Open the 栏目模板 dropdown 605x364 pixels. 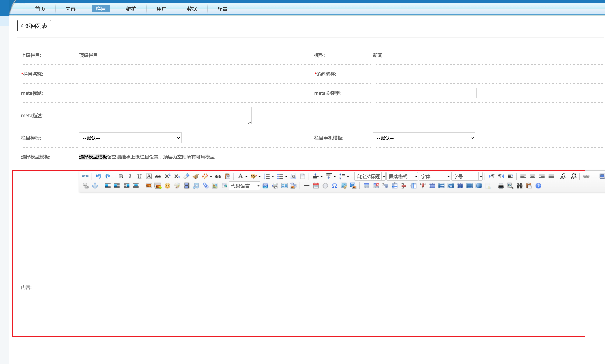click(x=130, y=138)
